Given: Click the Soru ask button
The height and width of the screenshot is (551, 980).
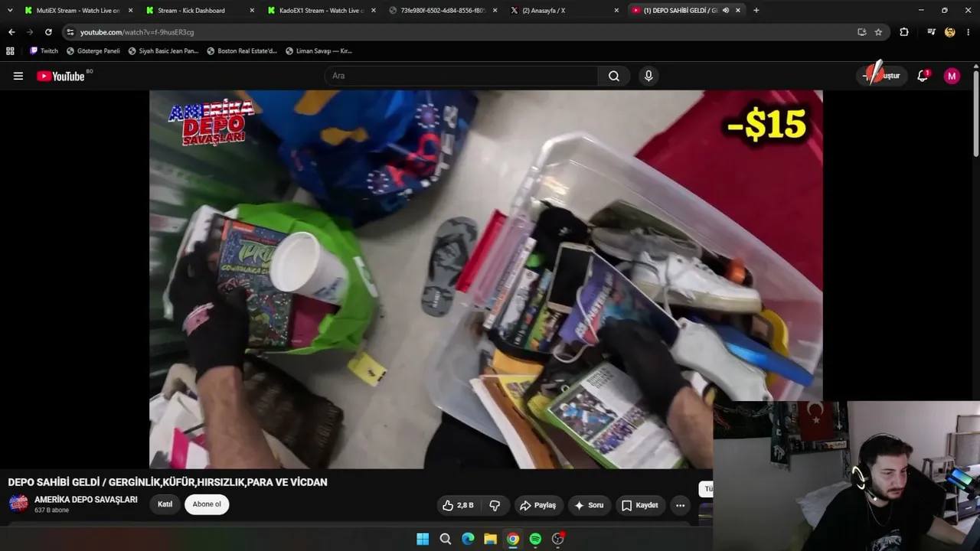Looking at the screenshot, I should 590,505.
